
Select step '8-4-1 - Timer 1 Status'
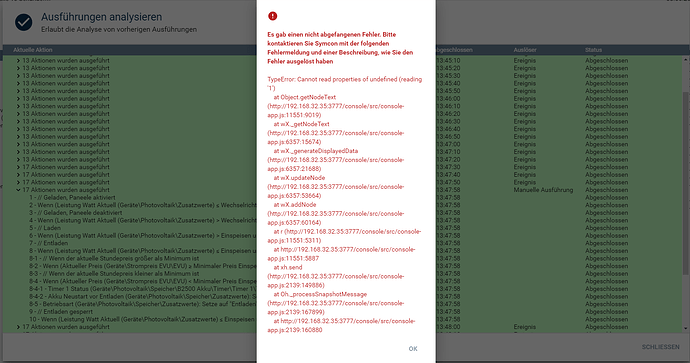pos(143,289)
